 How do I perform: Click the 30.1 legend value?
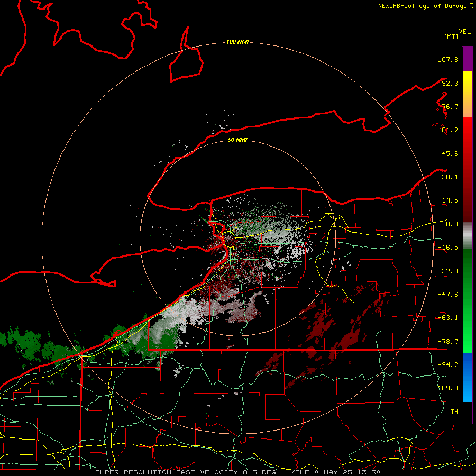point(450,177)
